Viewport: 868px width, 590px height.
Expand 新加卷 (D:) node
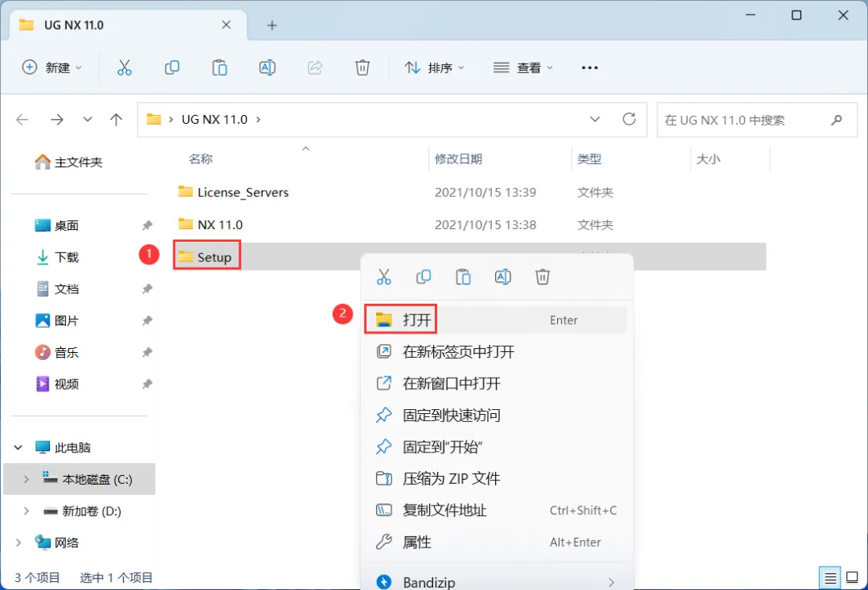26,511
